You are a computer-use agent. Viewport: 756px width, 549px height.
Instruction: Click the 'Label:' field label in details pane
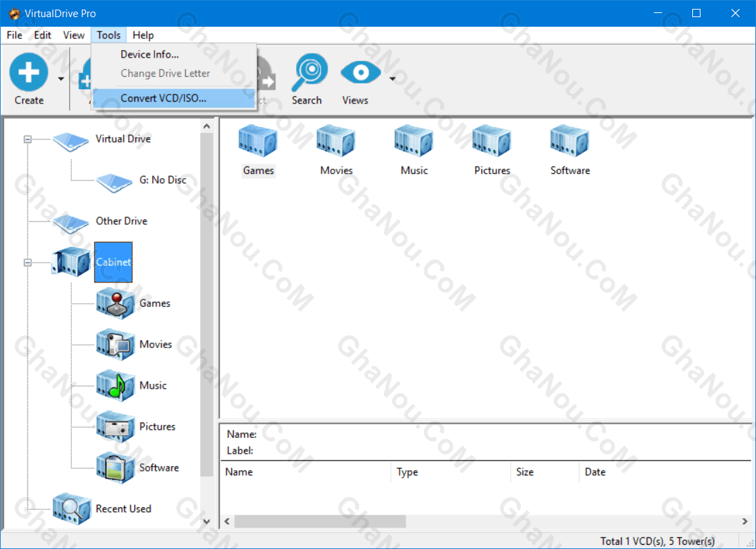point(240,451)
